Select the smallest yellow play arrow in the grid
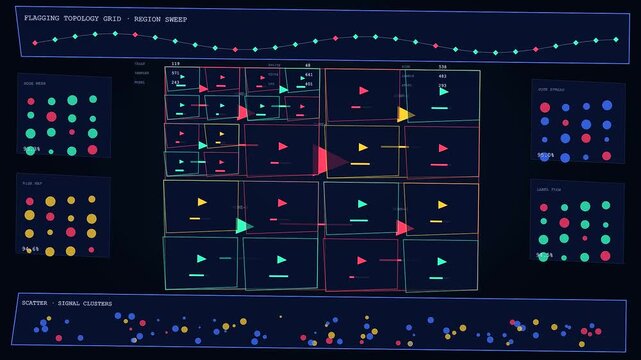 pyautogui.click(x=222, y=134)
